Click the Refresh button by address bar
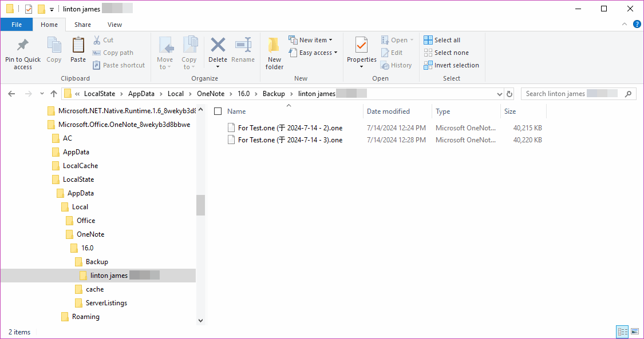 click(x=509, y=94)
